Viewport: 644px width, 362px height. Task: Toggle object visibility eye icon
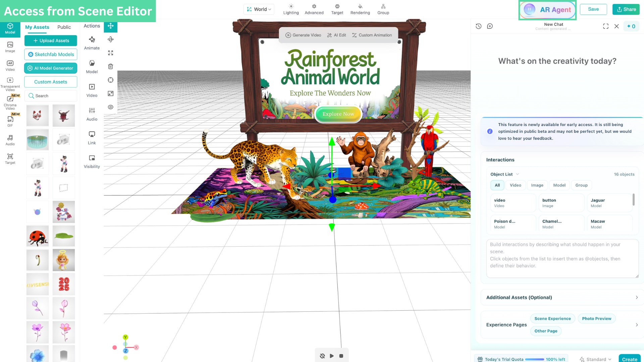(111, 107)
